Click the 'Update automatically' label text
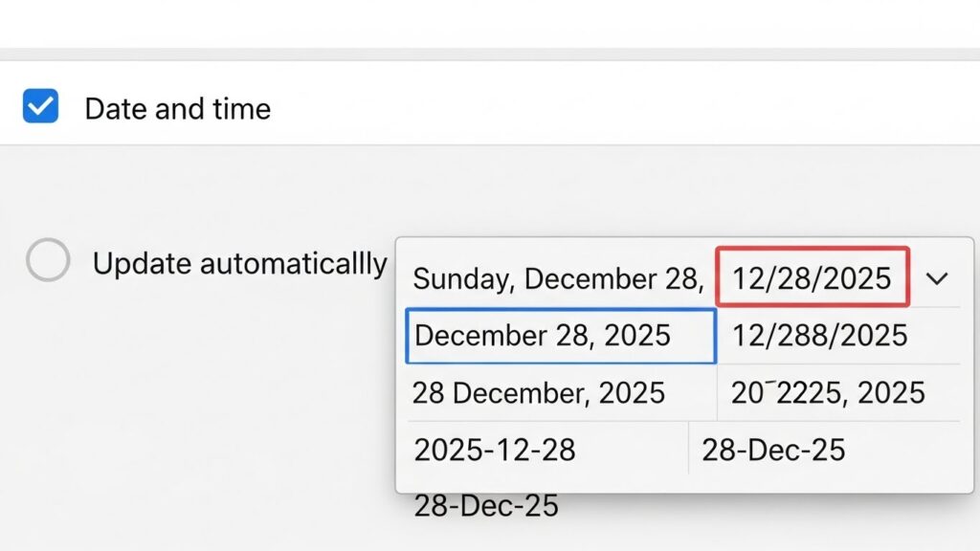The image size is (980, 551). [x=239, y=263]
